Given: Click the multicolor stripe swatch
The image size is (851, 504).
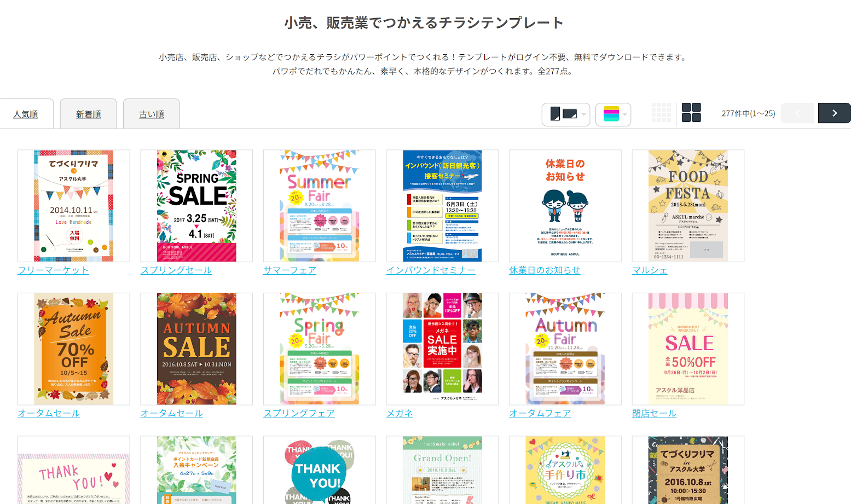Looking at the screenshot, I should [x=611, y=114].
